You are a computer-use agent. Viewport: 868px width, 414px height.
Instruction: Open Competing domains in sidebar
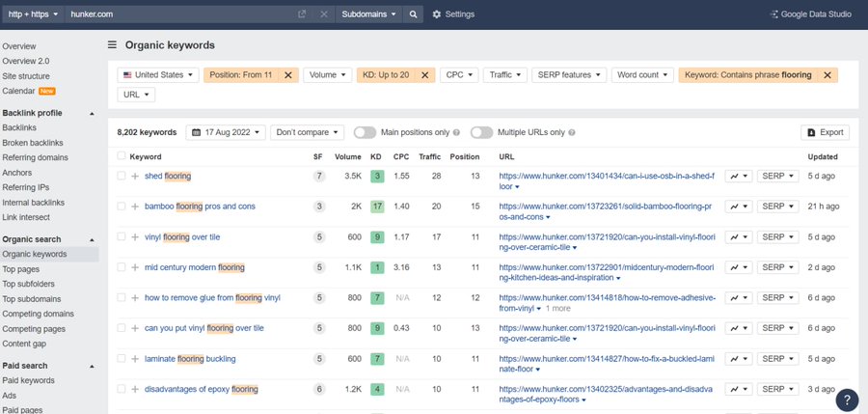pos(39,314)
